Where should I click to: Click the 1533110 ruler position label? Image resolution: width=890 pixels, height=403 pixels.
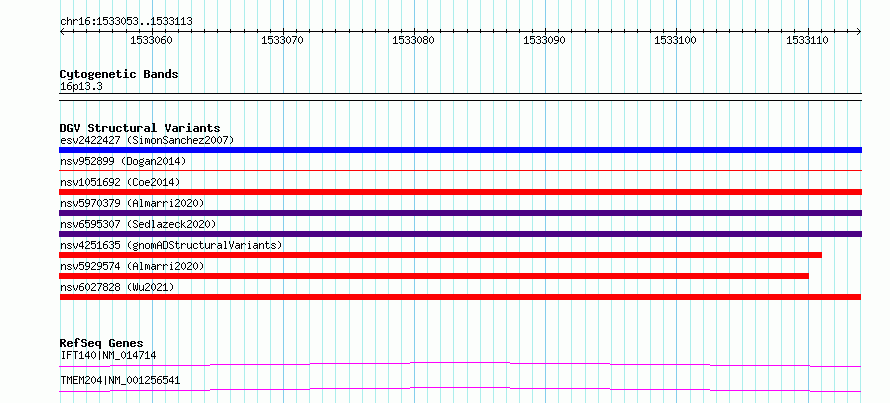click(x=807, y=40)
